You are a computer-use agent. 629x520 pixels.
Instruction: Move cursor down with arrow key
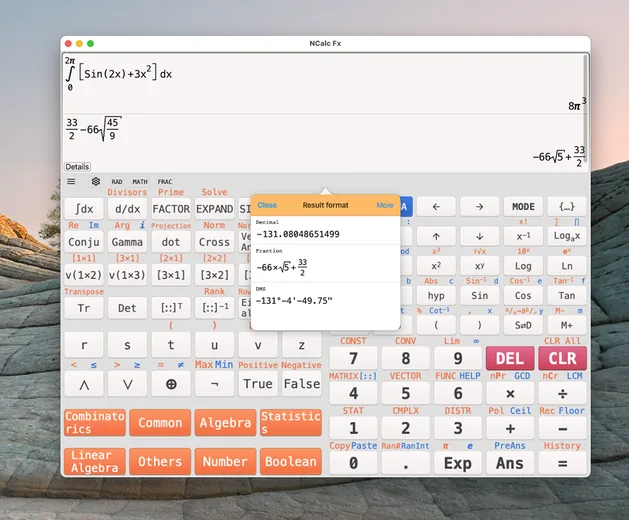479,236
